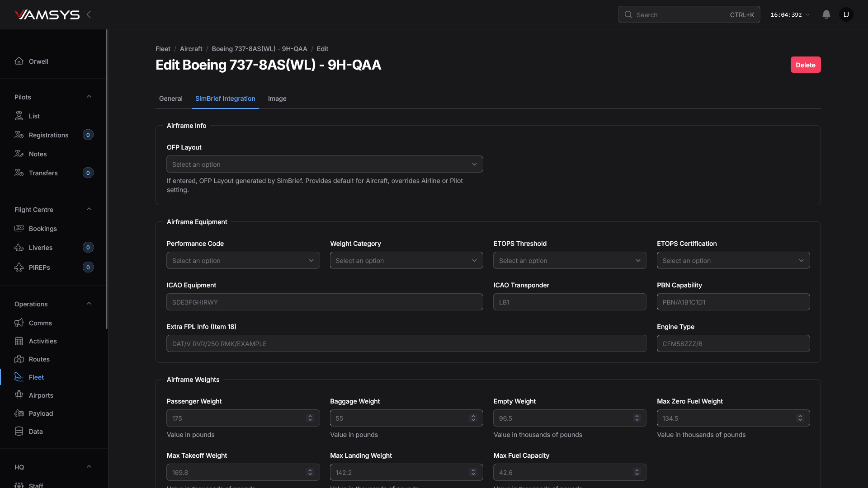The height and width of the screenshot is (488, 868).
Task: Open the OFP Layout dropdown
Action: coord(324,164)
